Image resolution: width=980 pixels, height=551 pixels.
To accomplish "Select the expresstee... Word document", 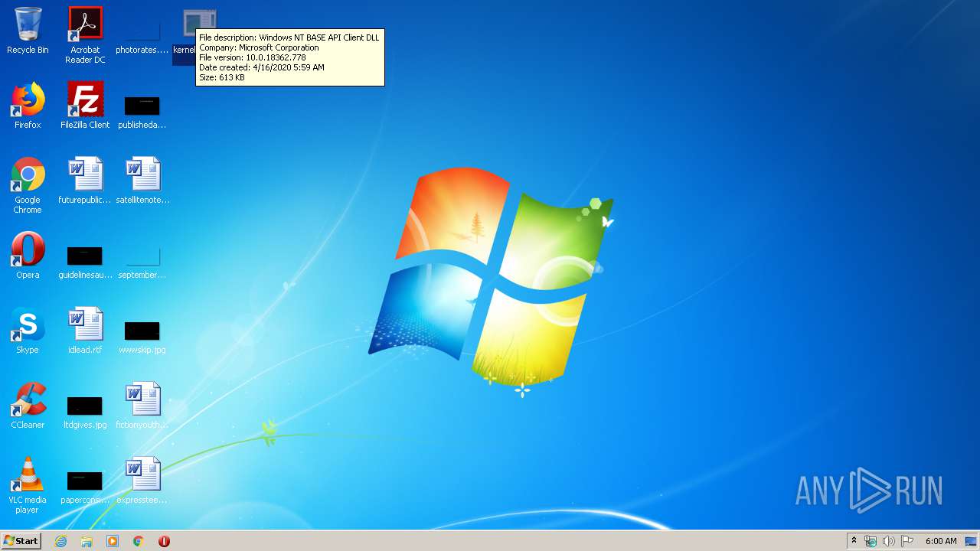I will point(142,481).
